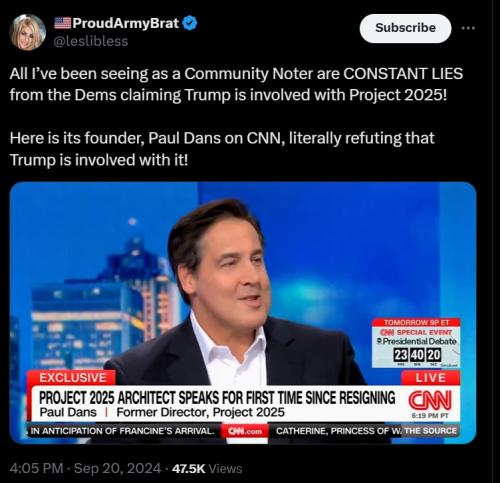Click the American flag emoji icon

62,23
